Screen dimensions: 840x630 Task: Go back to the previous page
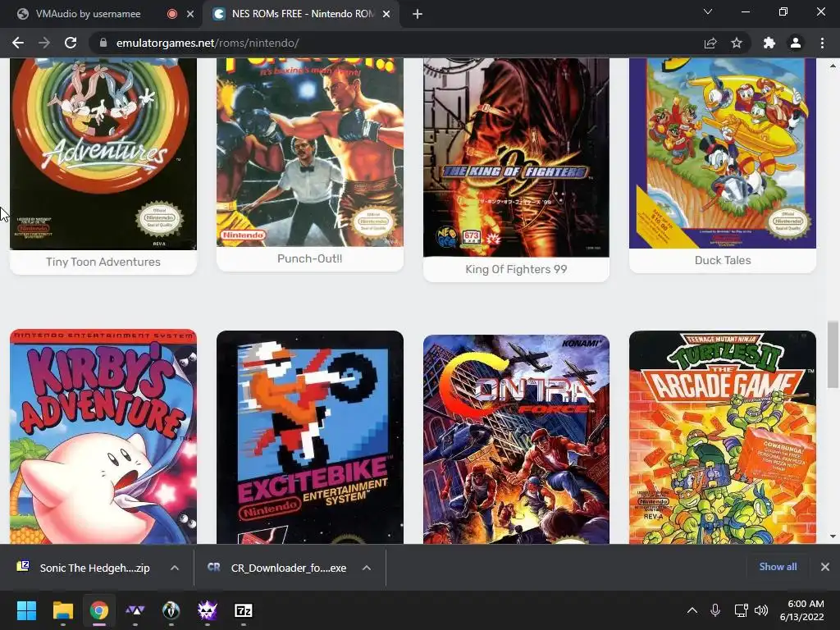click(x=18, y=43)
